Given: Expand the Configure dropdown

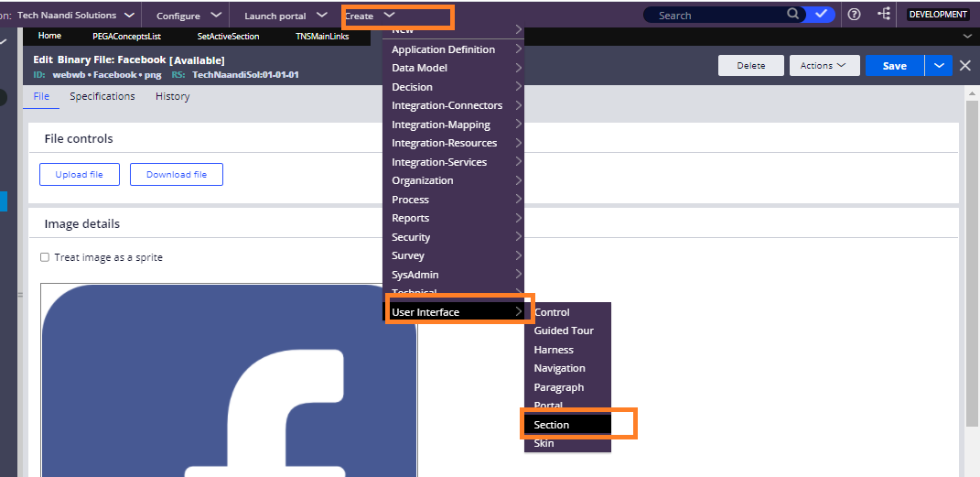Looking at the screenshot, I should pyautogui.click(x=188, y=16).
